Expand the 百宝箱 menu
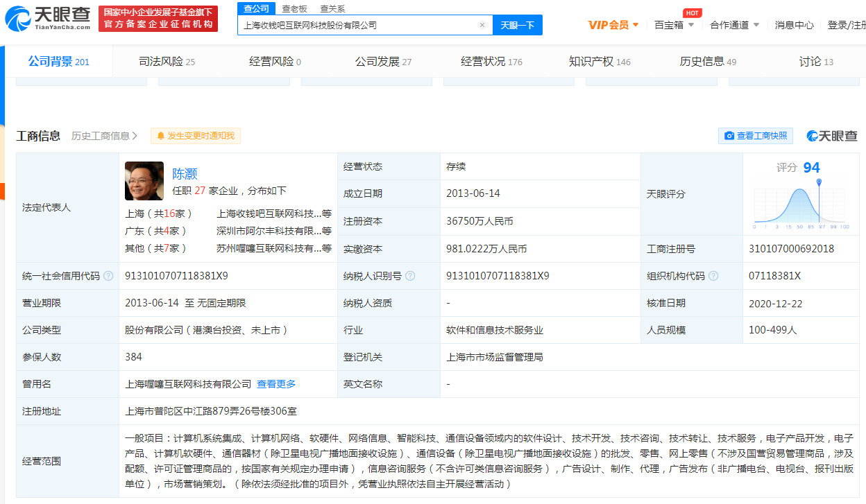 (674, 25)
